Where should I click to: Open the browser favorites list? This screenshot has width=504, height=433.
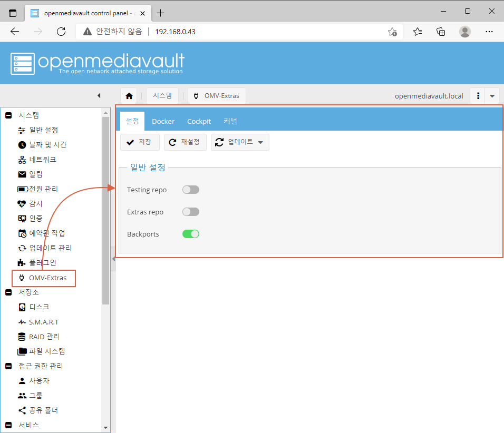[x=418, y=32]
